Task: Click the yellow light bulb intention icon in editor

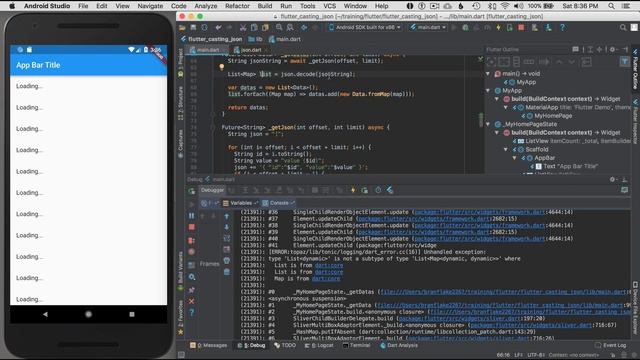Action: [222, 67]
